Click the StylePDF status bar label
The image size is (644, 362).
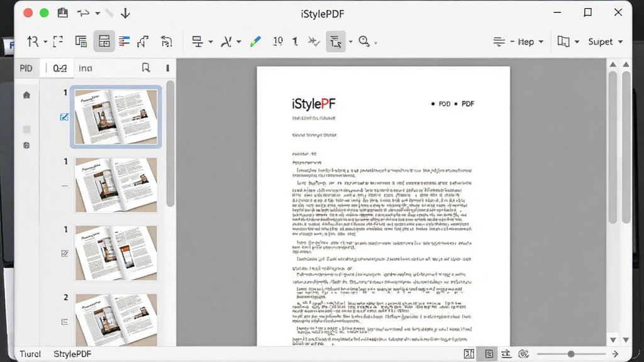click(72, 354)
